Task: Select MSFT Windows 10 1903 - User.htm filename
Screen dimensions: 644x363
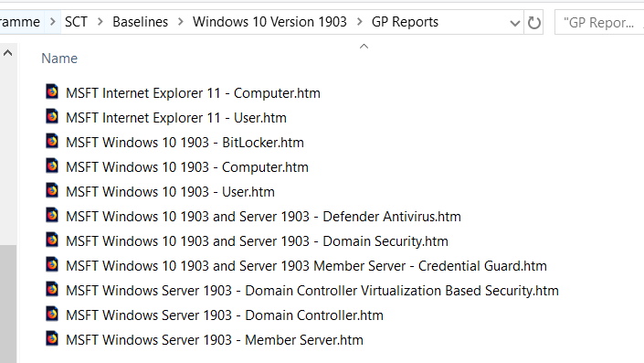Action: (170, 192)
